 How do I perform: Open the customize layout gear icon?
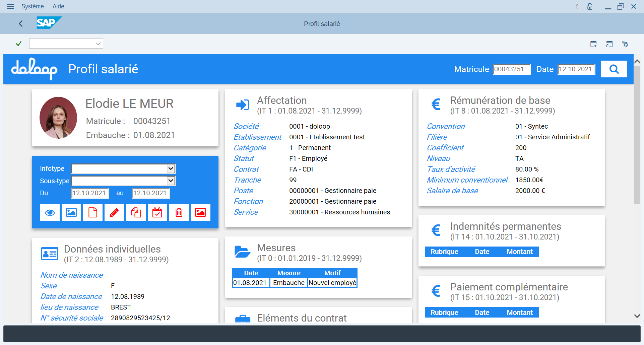point(625,44)
